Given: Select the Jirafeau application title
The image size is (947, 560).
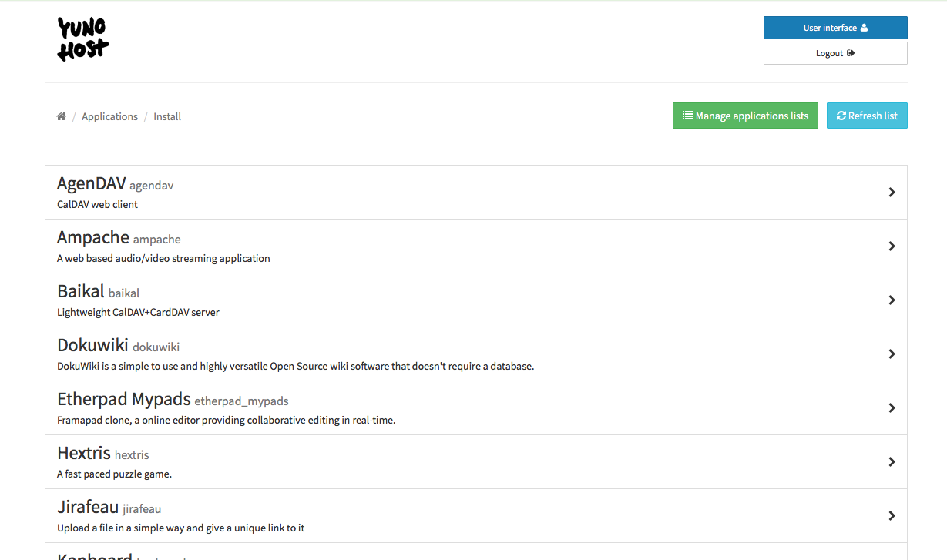Looking at the screenshot, I should pos(88,507).
